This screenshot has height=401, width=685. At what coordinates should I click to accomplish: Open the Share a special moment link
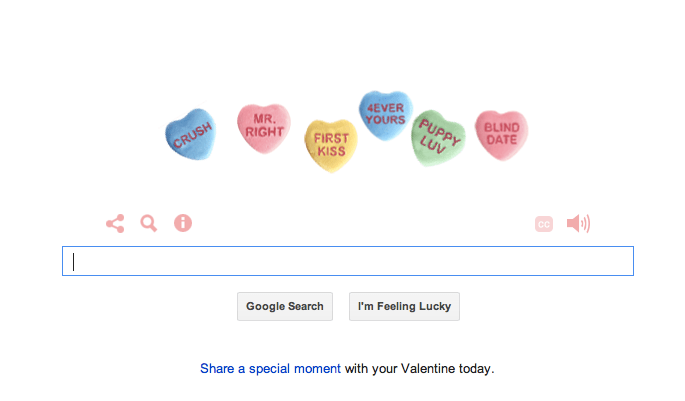[x=270, y=368]
